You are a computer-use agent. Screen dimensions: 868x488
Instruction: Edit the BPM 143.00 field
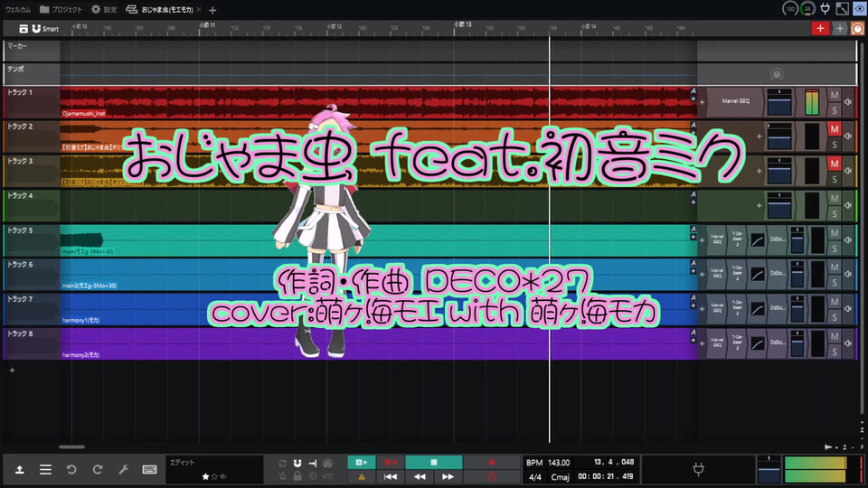(x=548, y=463)
